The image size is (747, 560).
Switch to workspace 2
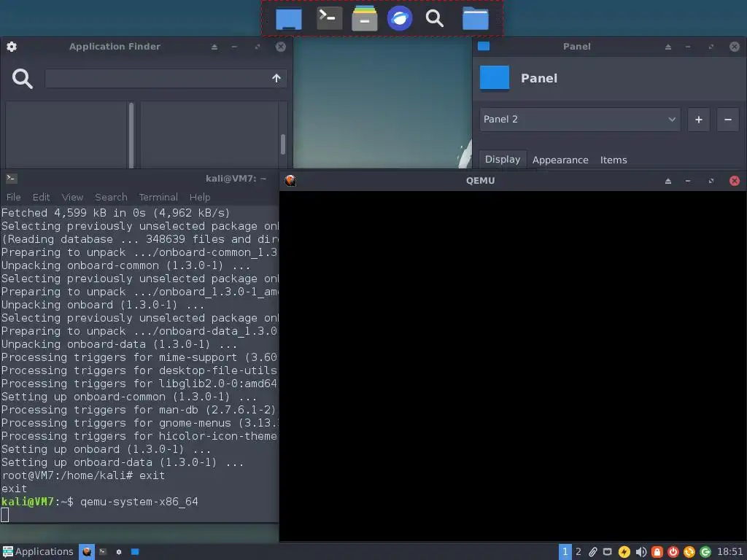tap(578, 552)
